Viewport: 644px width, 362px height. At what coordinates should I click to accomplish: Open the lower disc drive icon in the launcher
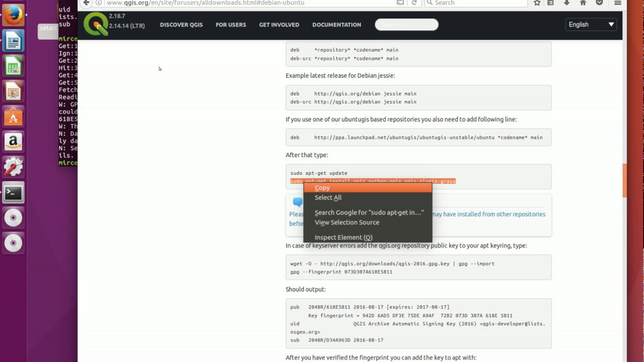[x=14, y=243]
